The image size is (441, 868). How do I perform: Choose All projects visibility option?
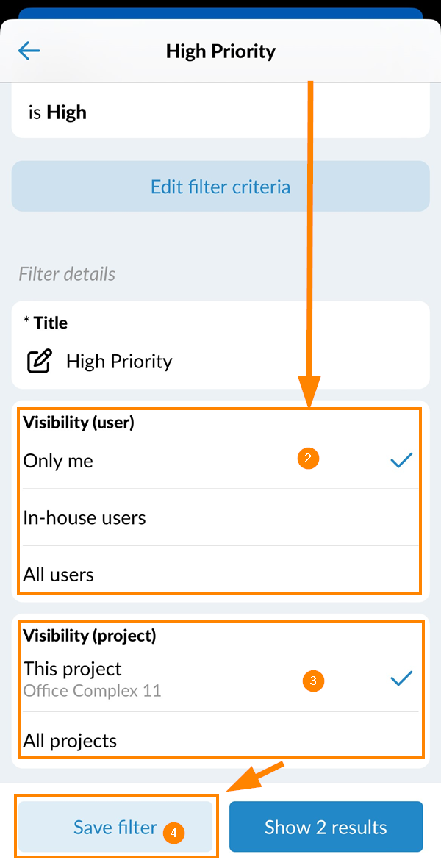[70, 740]
